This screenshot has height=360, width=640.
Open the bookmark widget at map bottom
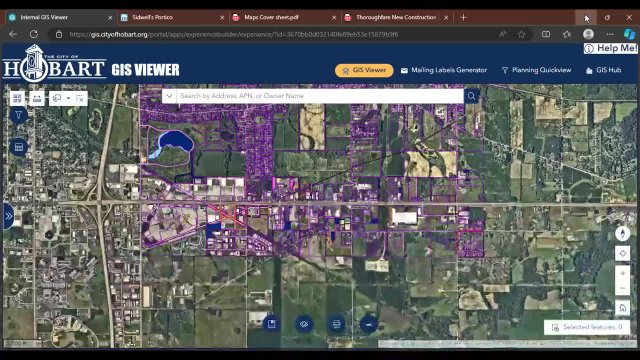point(271,324)
